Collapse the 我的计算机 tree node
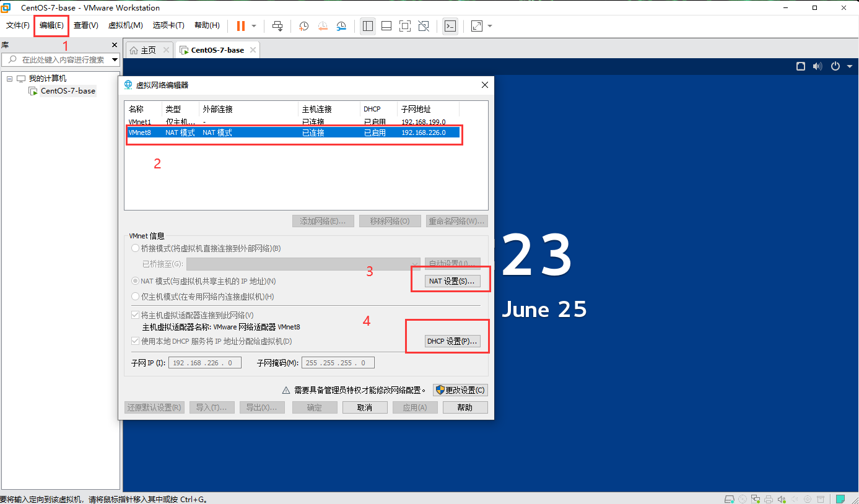859x504 pixels. tap(9, 79)
